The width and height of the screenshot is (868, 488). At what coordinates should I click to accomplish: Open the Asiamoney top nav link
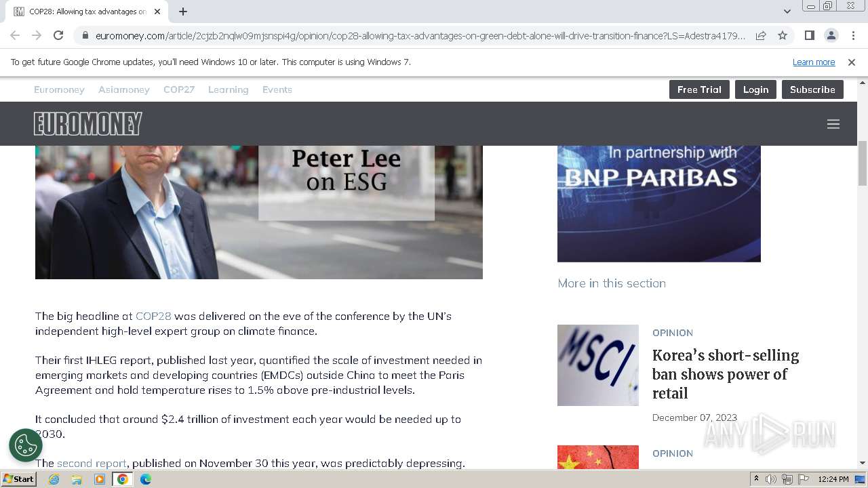click(124, 89)
